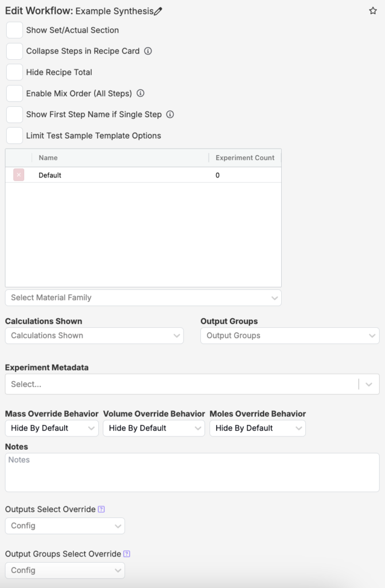Enable Show Set/Actual Section checkbox
385x588 pixels.
[14, 30]
